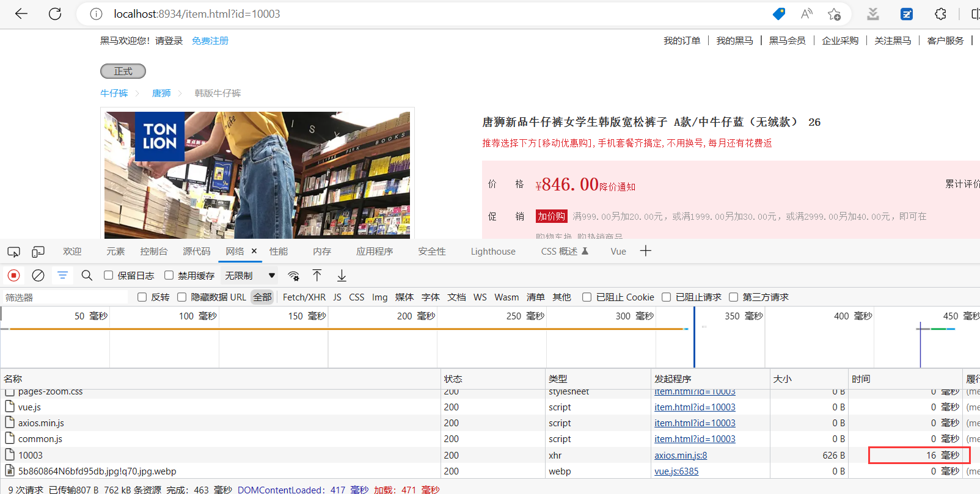Switch to the 应用程序 tab
The width and height of the screenshot is (980, 494).
[375, 251]
